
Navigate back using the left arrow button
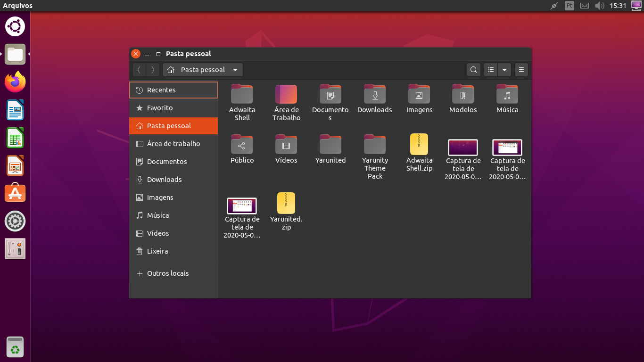[139, 69]
